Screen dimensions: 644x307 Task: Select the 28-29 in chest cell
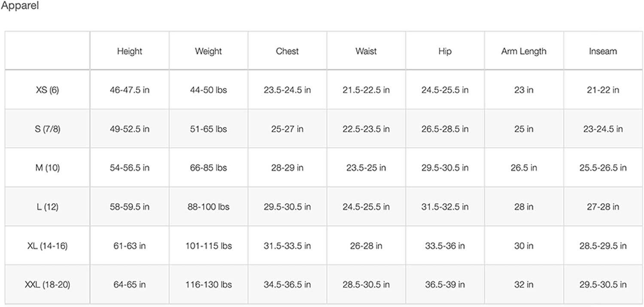[x=287, y=168]
